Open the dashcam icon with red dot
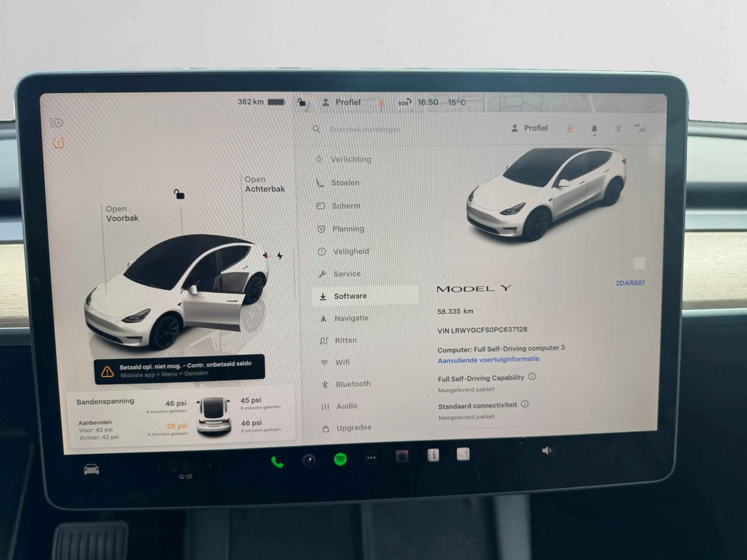Viewport: 747px width, 560px height. pos(402,456)
